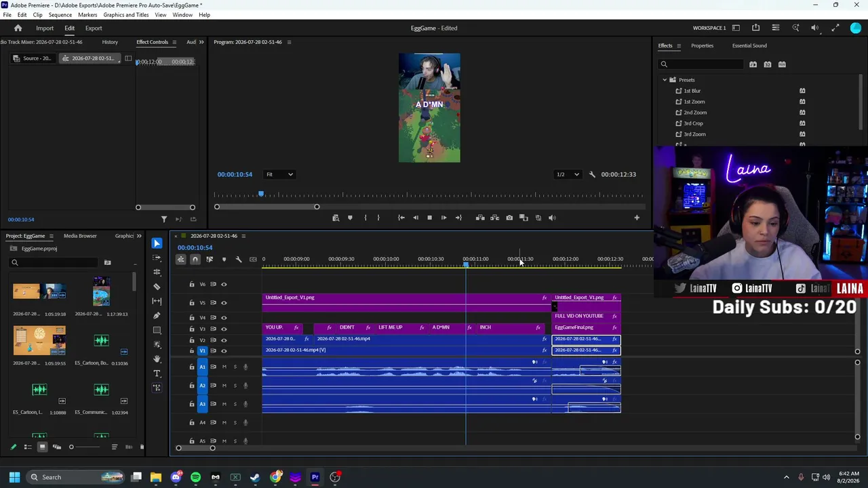
Task: Select the Rectangle tool
Action: click(x=157, y=330)
